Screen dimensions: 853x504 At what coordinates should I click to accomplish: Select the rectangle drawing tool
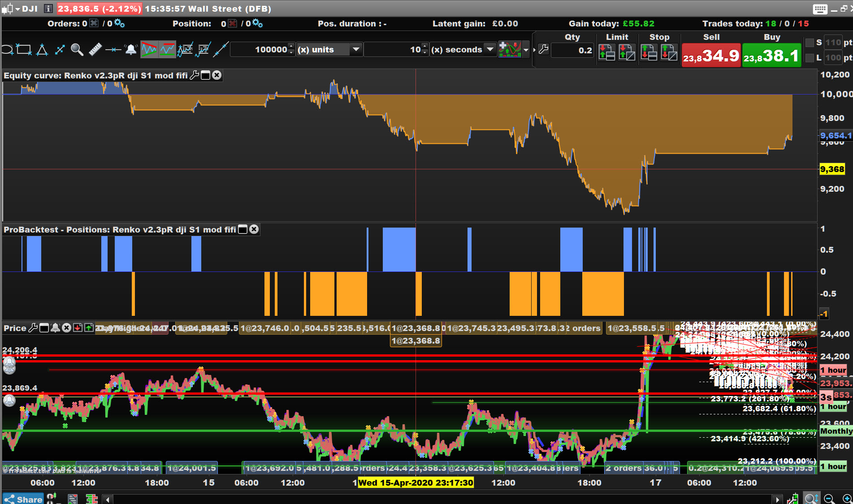pos(24,49)
